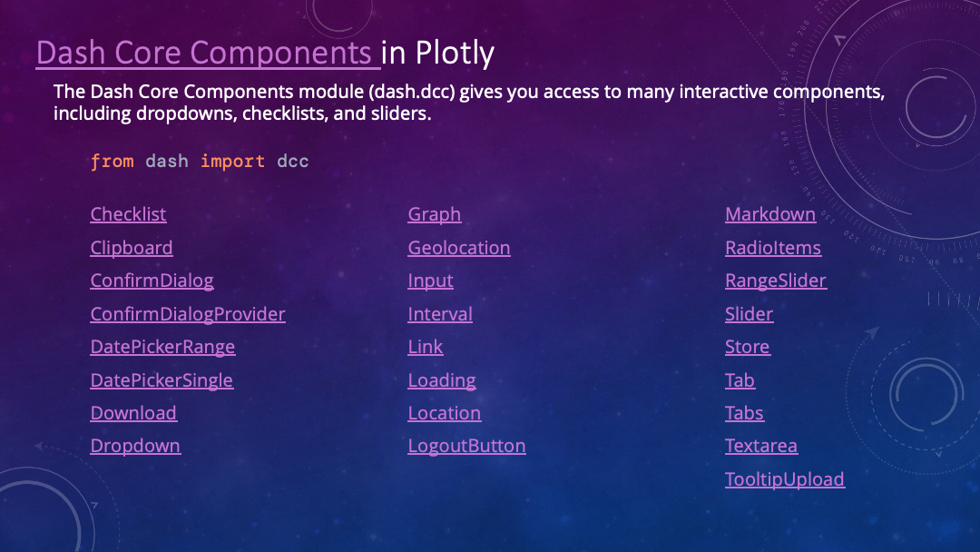Click the Geolocation link
Screen dimensions: 980x552
(458, 248)
